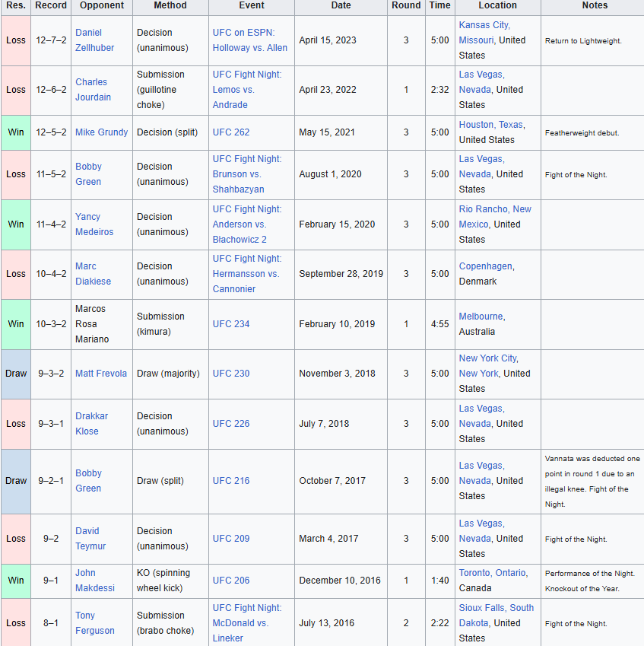
Task: Open the UFC 206 event link
Action: point(231,581)
